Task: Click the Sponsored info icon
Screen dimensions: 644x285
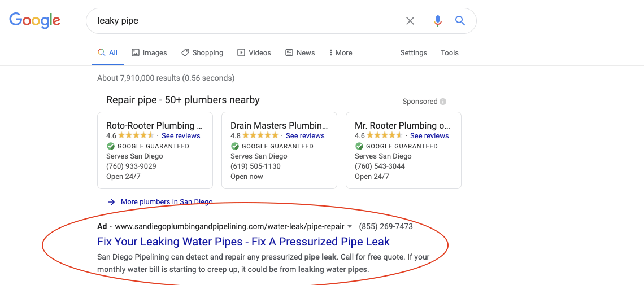Action: pos(443,101)
